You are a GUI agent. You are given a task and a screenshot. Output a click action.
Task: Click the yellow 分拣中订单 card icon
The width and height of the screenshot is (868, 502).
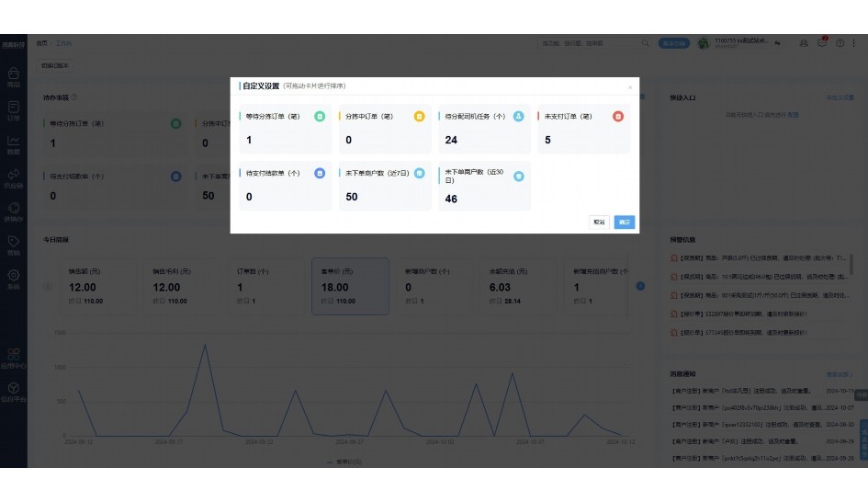click(x=419, y=117)
